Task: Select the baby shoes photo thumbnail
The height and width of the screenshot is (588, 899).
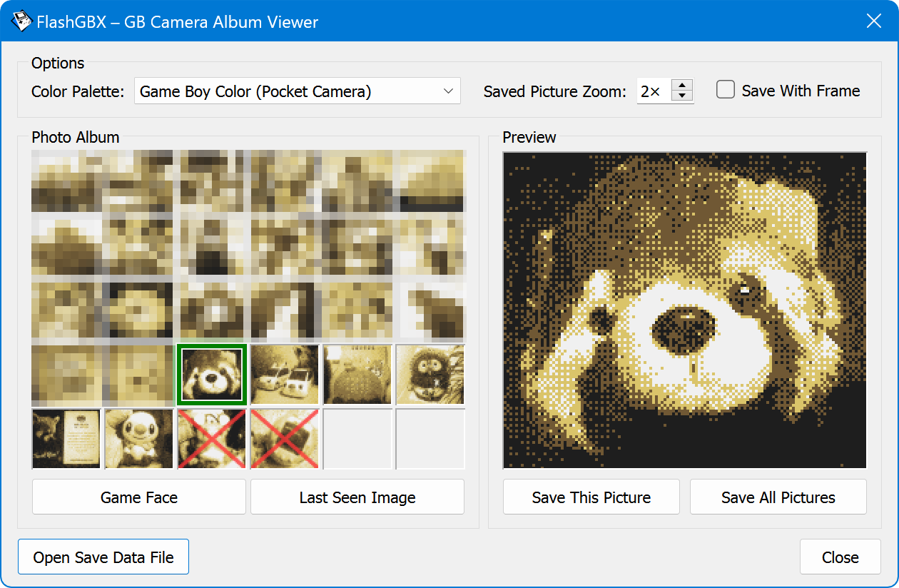Action: pos(284,374)
